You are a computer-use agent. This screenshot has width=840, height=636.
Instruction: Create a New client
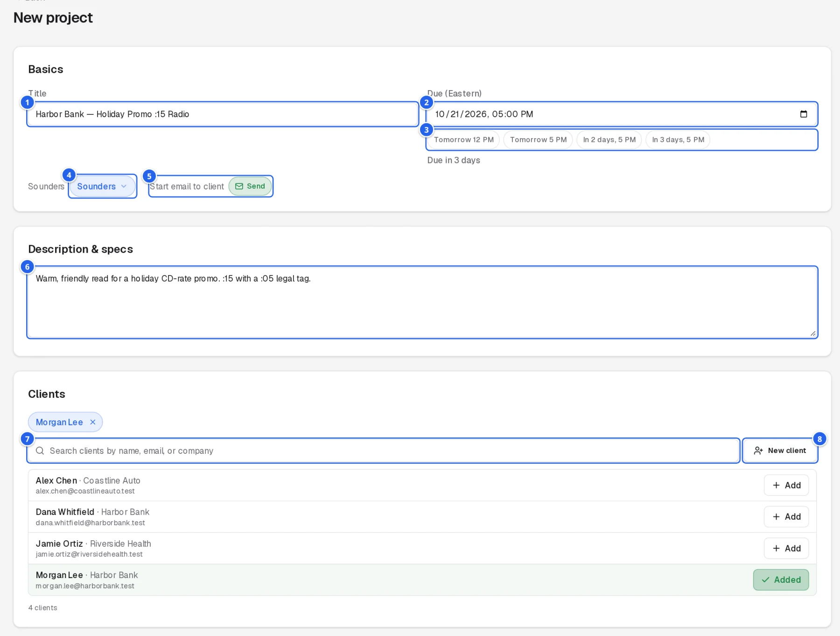(x=780, y=451)
